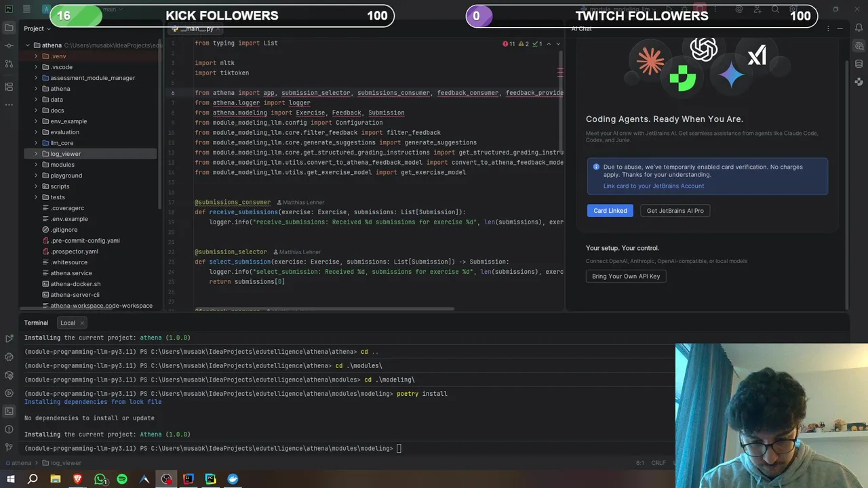The width and height of the screenshot is (868, 488).
Task: Switch to PyCharm in taskbar
Action: click(x=211, y=479)
